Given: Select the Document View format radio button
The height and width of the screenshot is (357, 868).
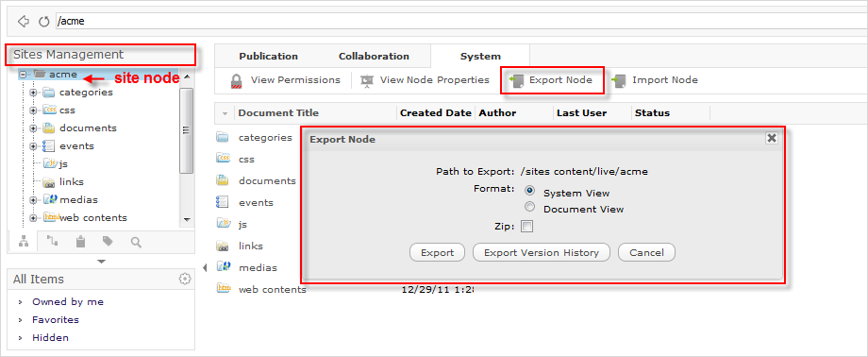Looking at the screenshot, I should tap(530, 207).
